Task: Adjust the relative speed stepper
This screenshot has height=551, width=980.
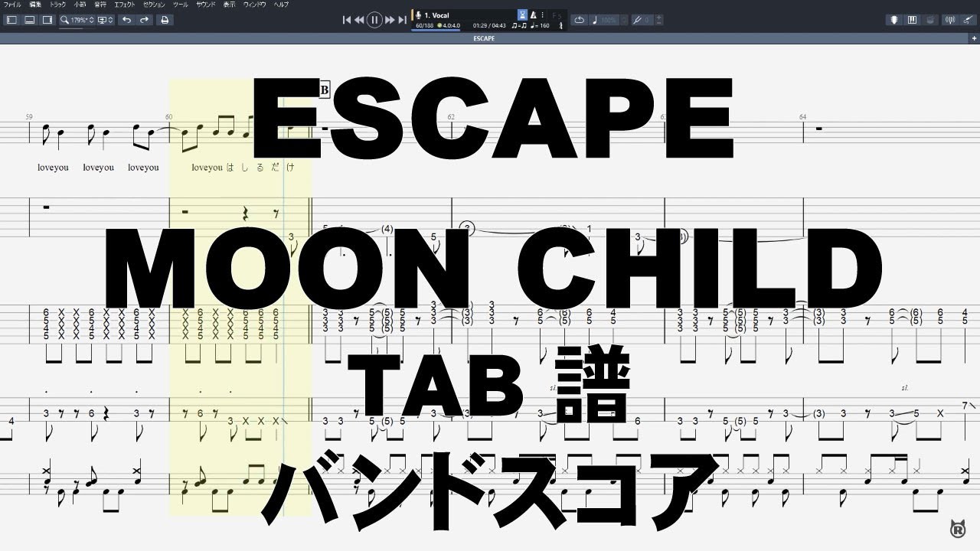Action: click(x=625, y=20)
